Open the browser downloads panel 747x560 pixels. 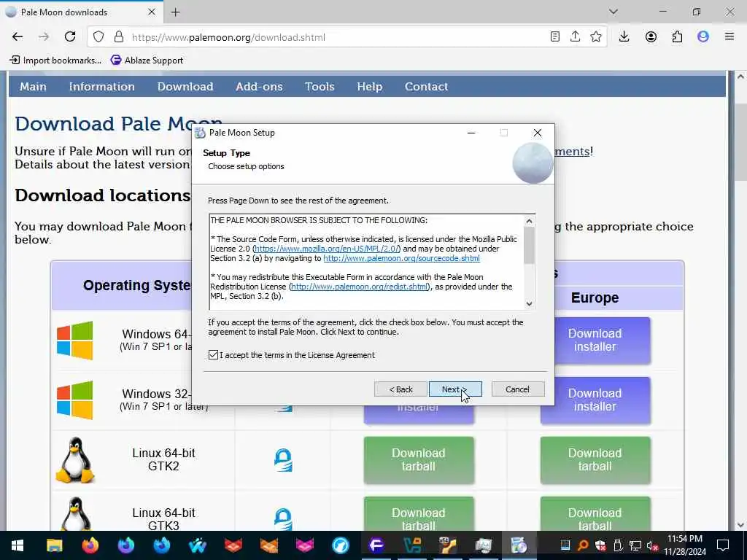click(624, 36)
